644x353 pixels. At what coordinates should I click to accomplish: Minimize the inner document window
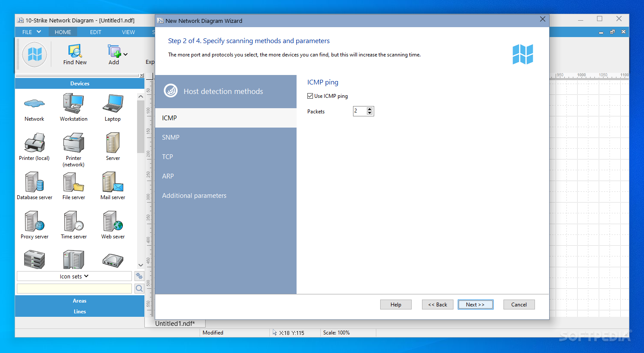click(601, 32)
